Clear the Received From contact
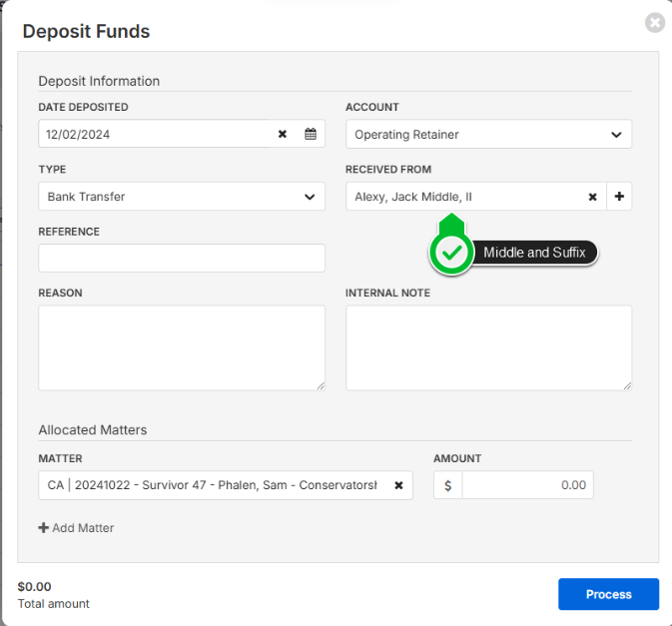This screenshot has height=626, width=672. coord(592,197)
